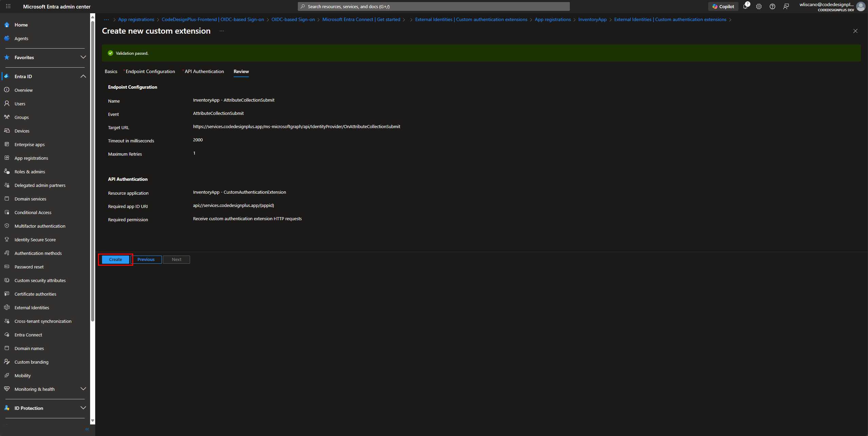Open the notifications bell

[745, 6]
